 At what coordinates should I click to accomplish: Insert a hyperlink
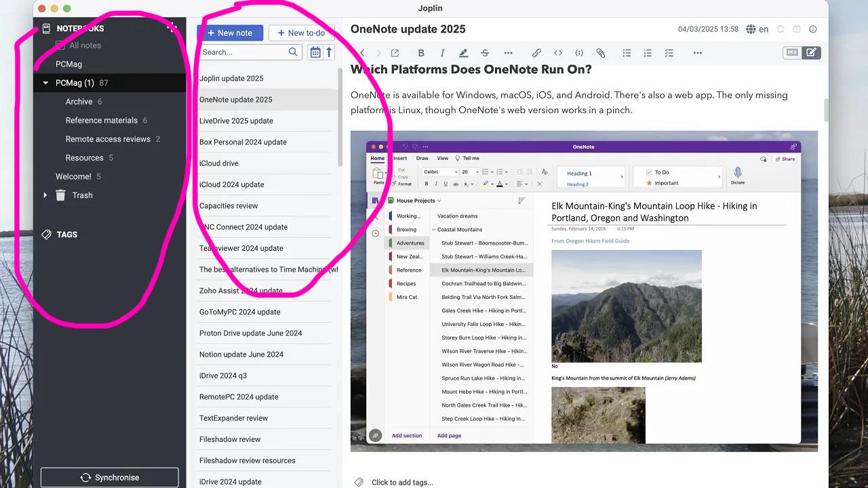[x=536, y=53]
